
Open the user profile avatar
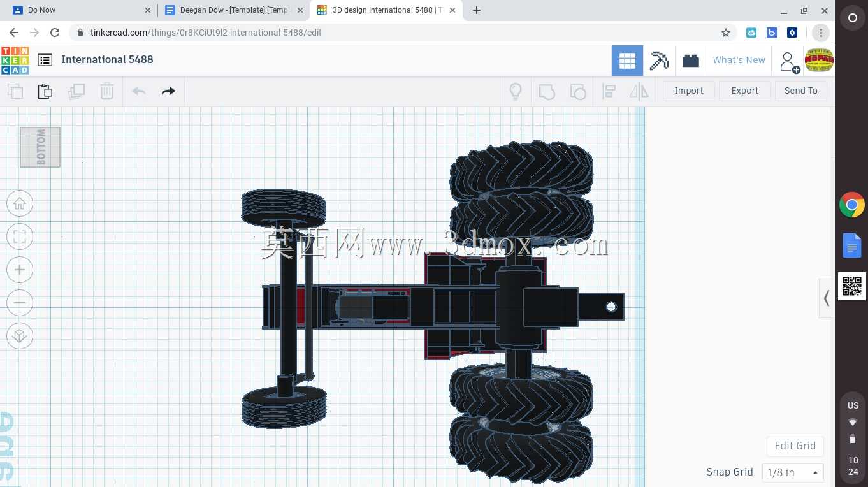coord(819,61)
